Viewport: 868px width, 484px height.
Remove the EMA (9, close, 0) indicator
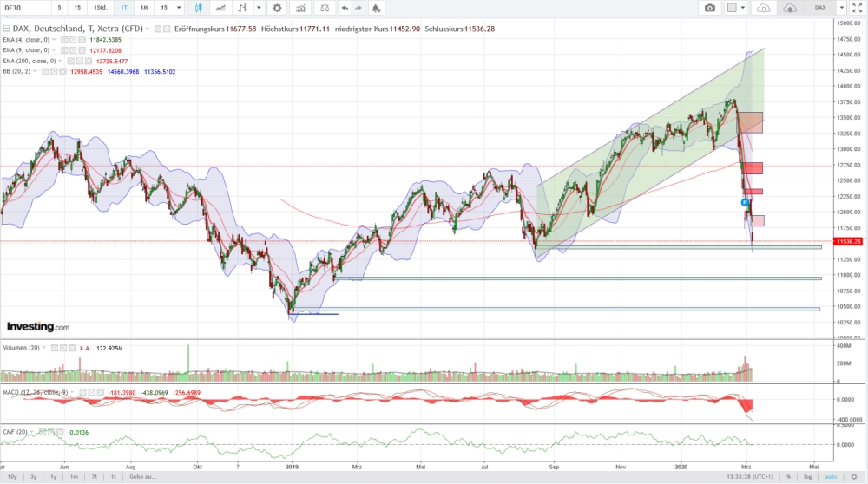click(x=82, y=50)
